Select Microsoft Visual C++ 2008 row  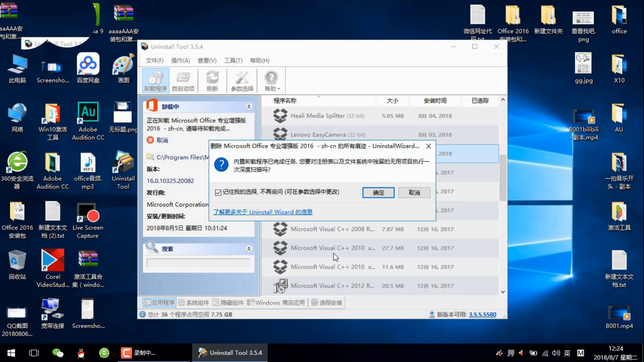tap(380, 229)
